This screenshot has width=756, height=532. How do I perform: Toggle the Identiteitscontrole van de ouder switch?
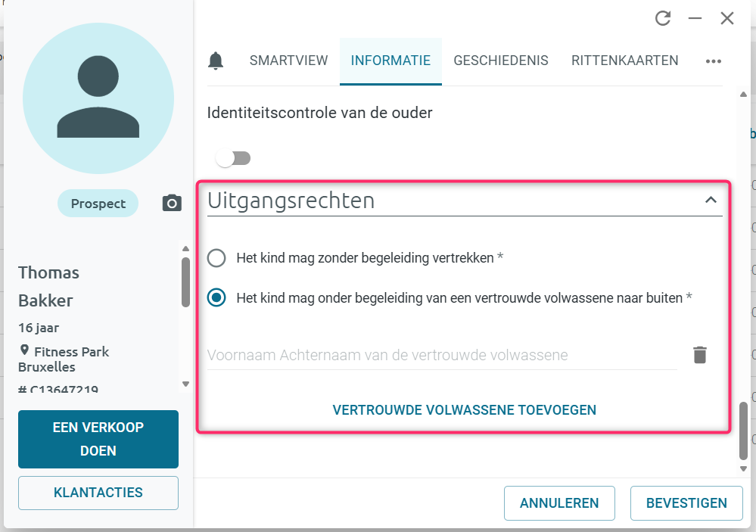pyautogui.click(x=233, y=158)
